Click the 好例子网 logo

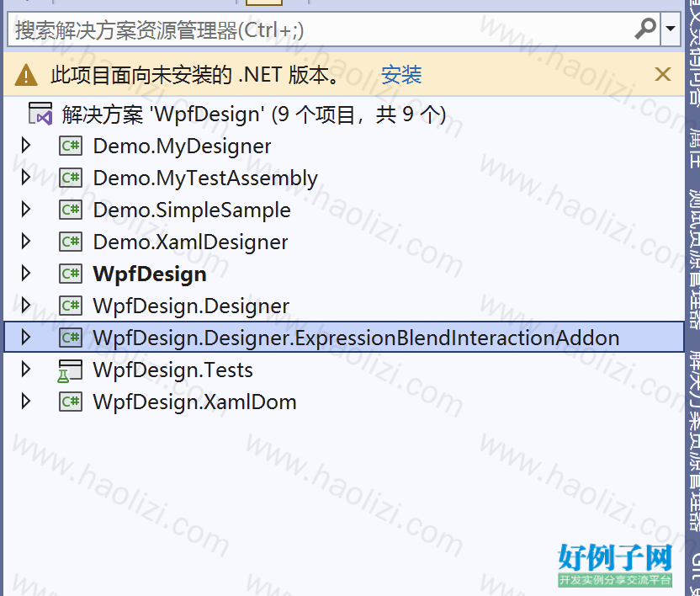(x=615, y=565)
